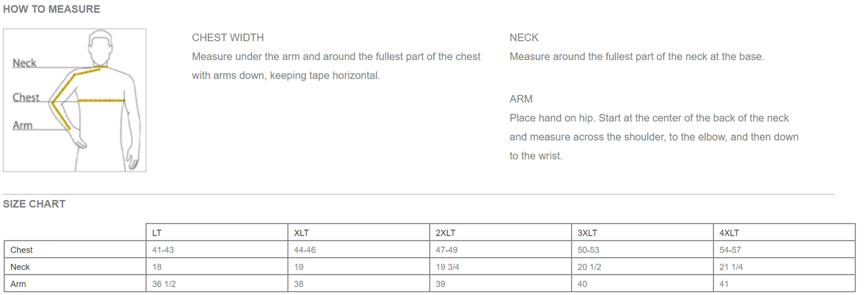The width and height of the screenshot is (868, 295).
Task: Click the 19 3/4 neck value cell
Action: [x=448, y=267]
